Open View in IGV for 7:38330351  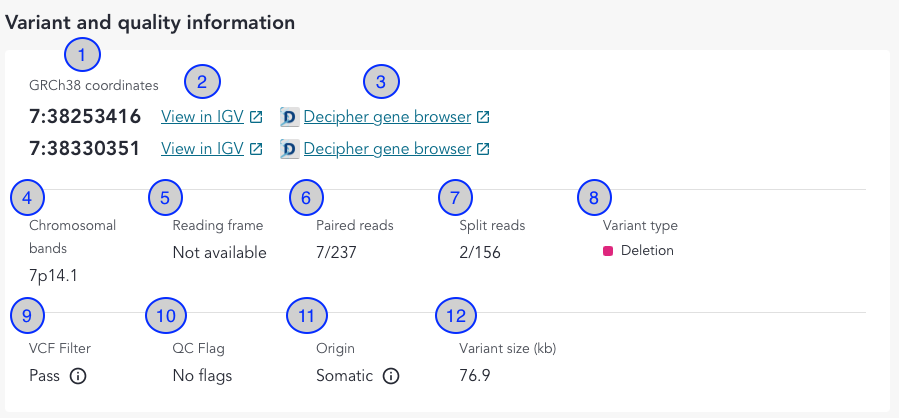[202, 149]
